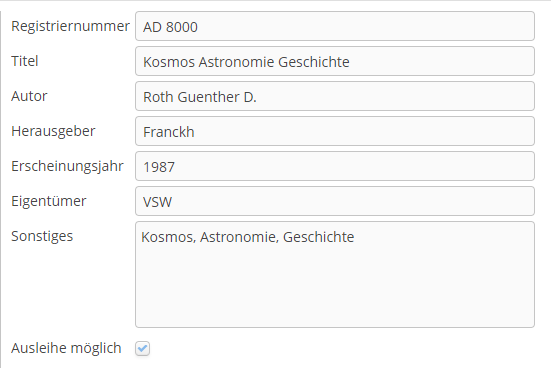Click the Eigentümer label

pos(48,201)
